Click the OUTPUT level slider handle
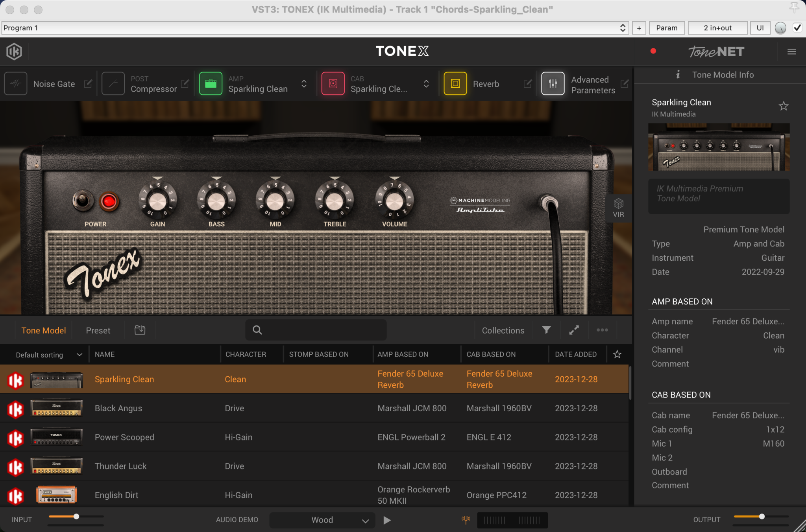This screenshot has height=532, width=806. coord(762,517)
